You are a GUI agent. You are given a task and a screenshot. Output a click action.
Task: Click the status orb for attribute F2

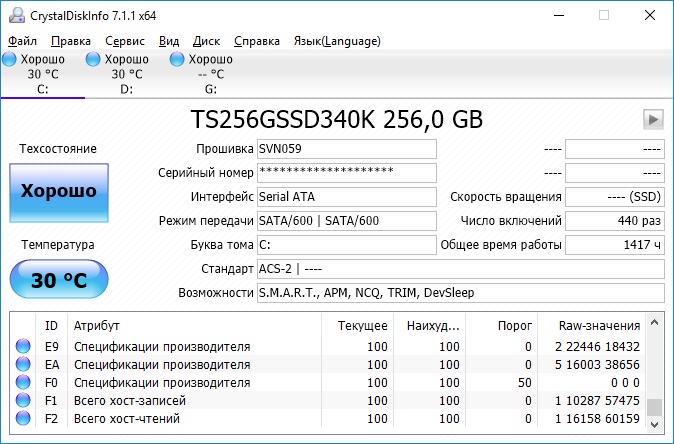tap(23, 419)
